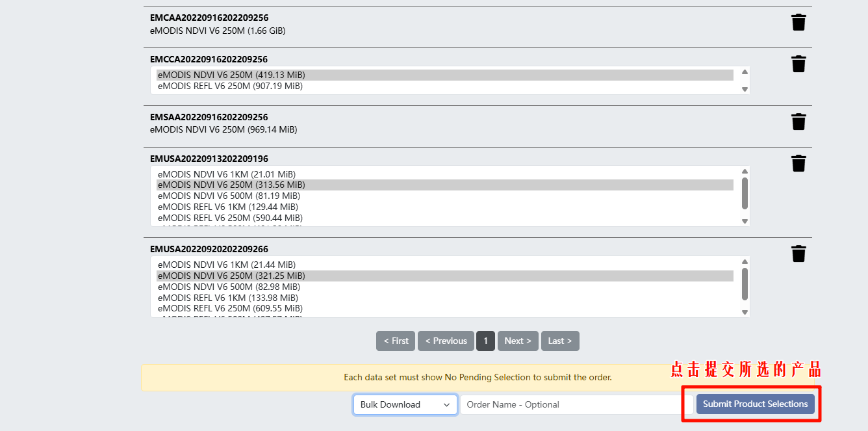Click scrollbar thumb in EMUSA20220920202209266 list
The height and width of the screenshot is (431, 868).
click(745, 284)
